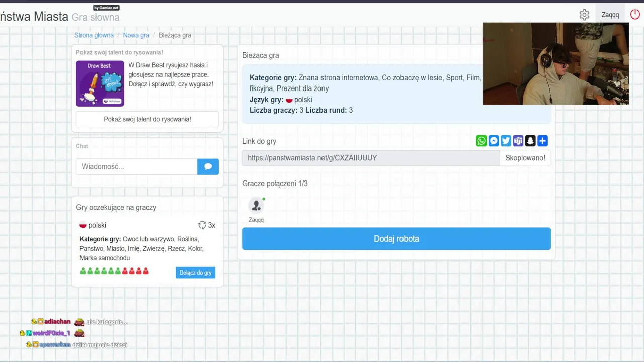Open the settings gear icon

pos(584,15)
